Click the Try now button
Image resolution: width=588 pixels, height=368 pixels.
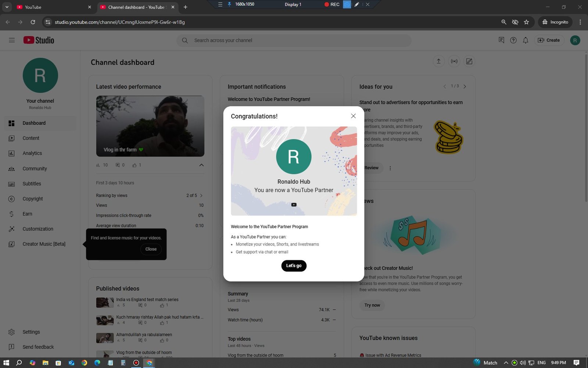372,305
